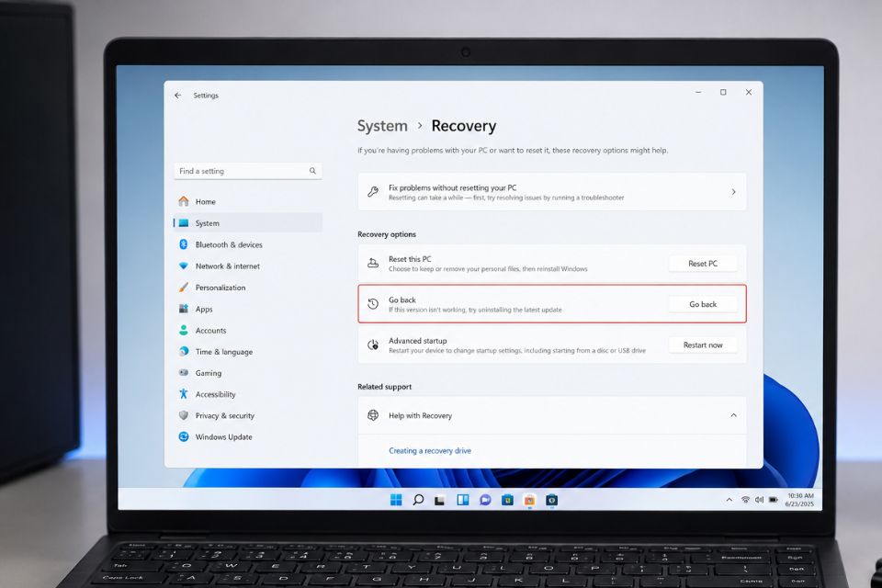Open the Widgets taskbar icon
Image resolution: width=882 pixels, height=588 pixels.
click(463, 500)
